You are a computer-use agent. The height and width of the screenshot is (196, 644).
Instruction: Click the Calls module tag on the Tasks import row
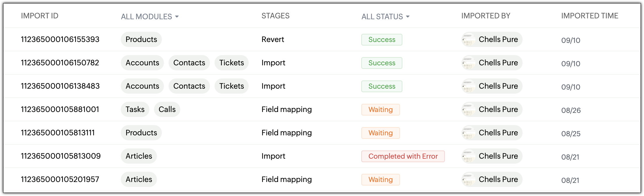coord(167,109)
